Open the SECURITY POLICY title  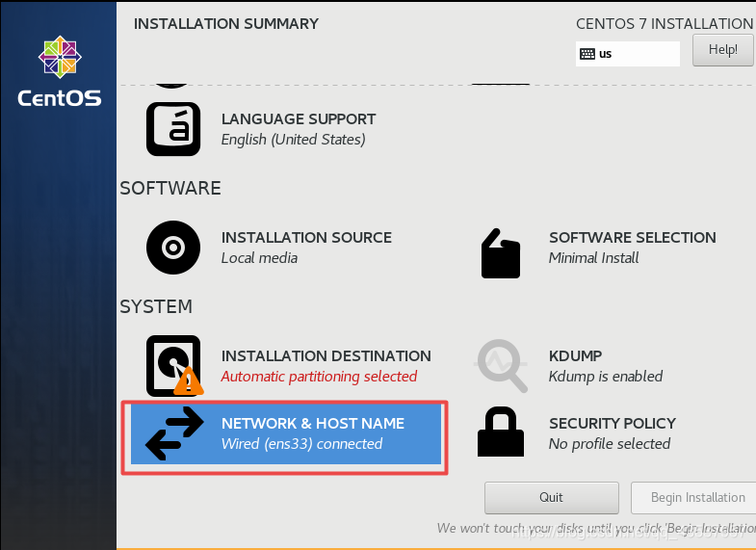tap(613, 423)
